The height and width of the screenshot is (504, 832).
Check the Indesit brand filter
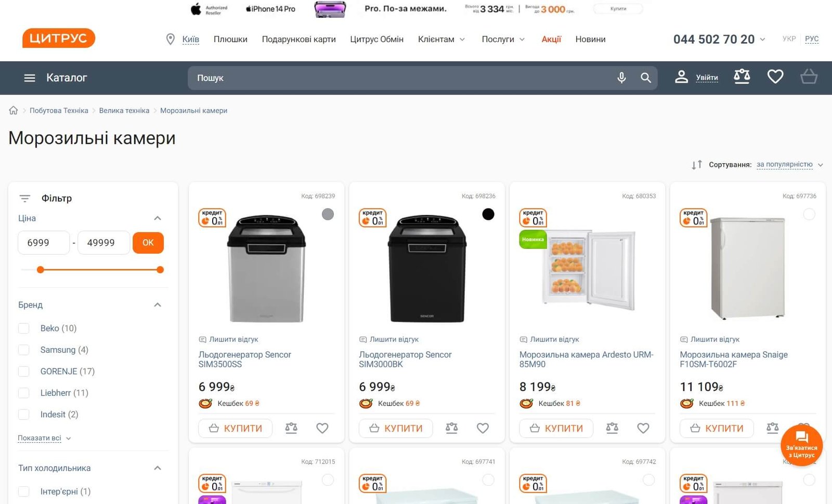click(x=24, y=415)
